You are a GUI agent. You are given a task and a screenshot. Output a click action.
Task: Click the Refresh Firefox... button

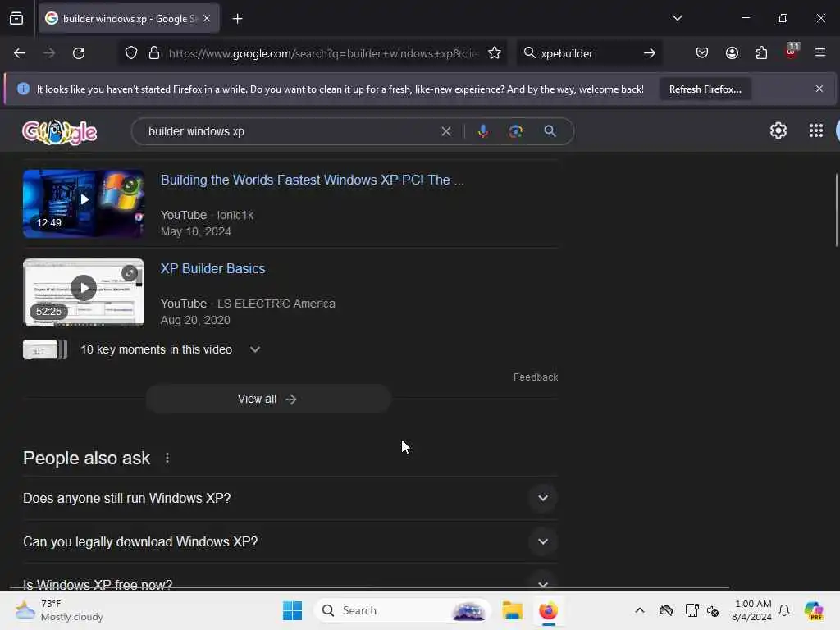705,89
